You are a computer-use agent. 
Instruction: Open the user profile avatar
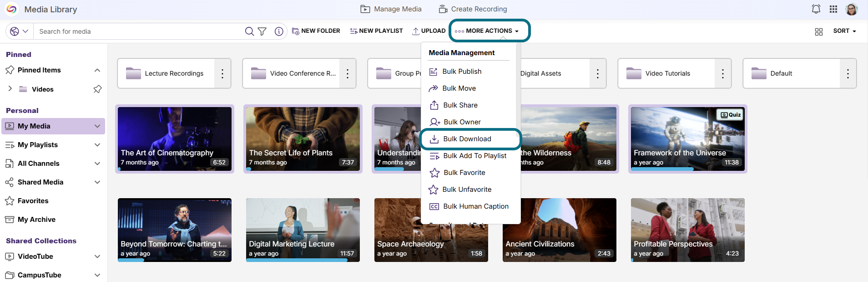click(852, 9)
